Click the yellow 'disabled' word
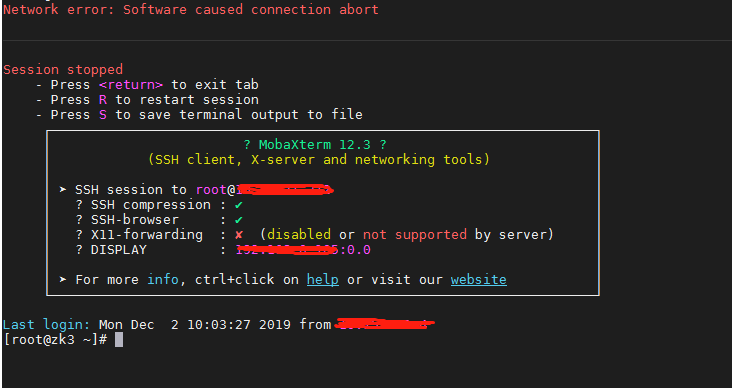Image resolution: width=732 pixels, height=388 pixels. [x=299, y=234]
